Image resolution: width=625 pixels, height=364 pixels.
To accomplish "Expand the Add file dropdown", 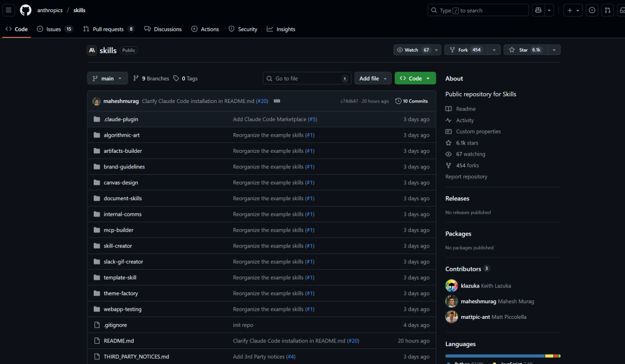I will pyautogui.click(x=373, y=79).
